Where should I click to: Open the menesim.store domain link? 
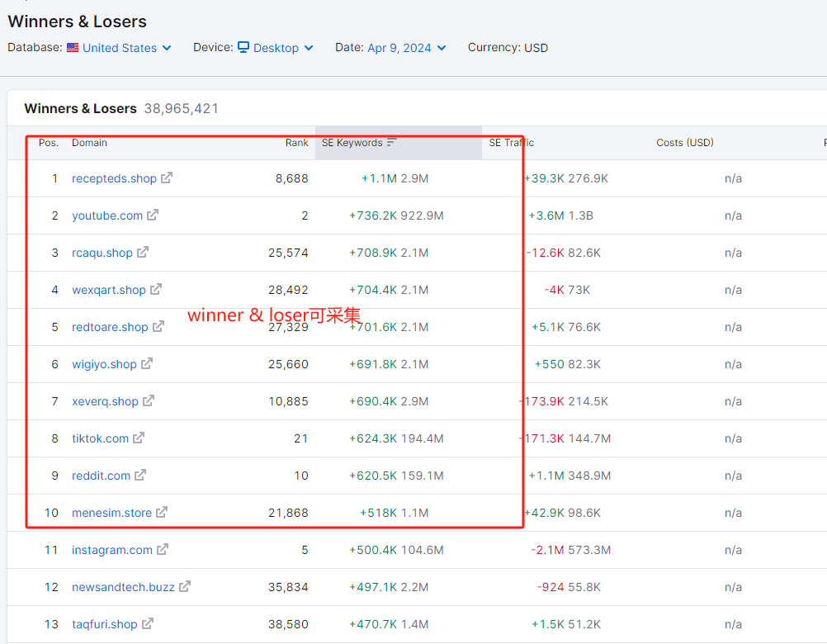(111, 514)
